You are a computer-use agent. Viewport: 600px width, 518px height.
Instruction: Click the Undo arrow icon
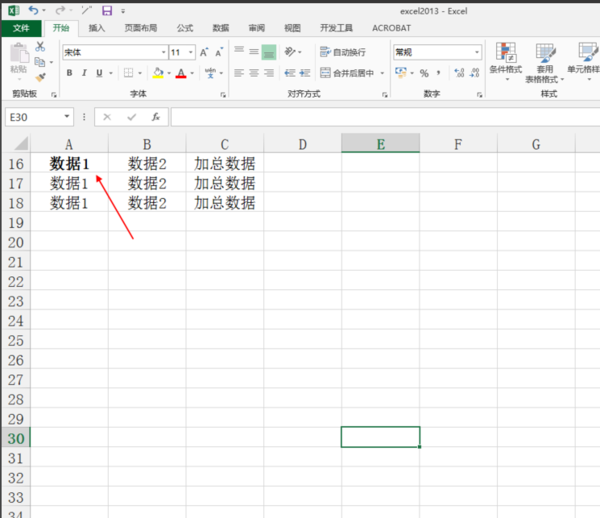coord(33,10)
